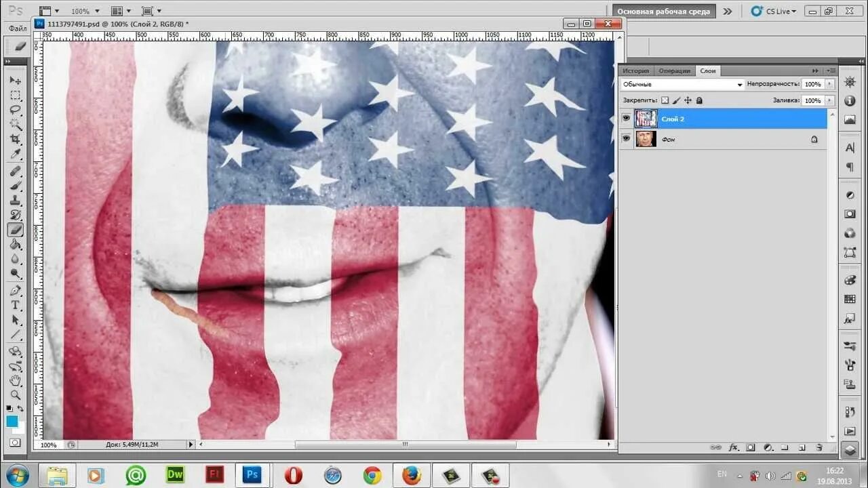Select the History Brush tool

point(15,216)
